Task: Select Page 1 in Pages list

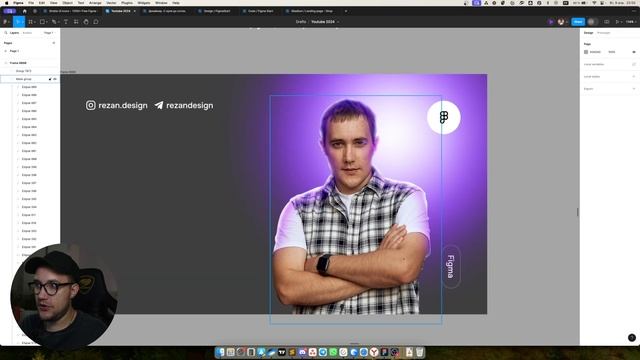Action: [x=14, y=51]
